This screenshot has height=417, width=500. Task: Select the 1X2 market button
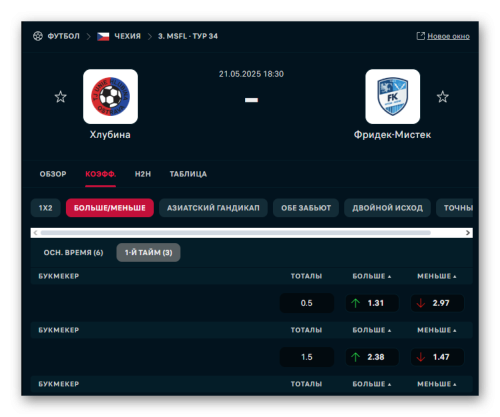(46, 208)
